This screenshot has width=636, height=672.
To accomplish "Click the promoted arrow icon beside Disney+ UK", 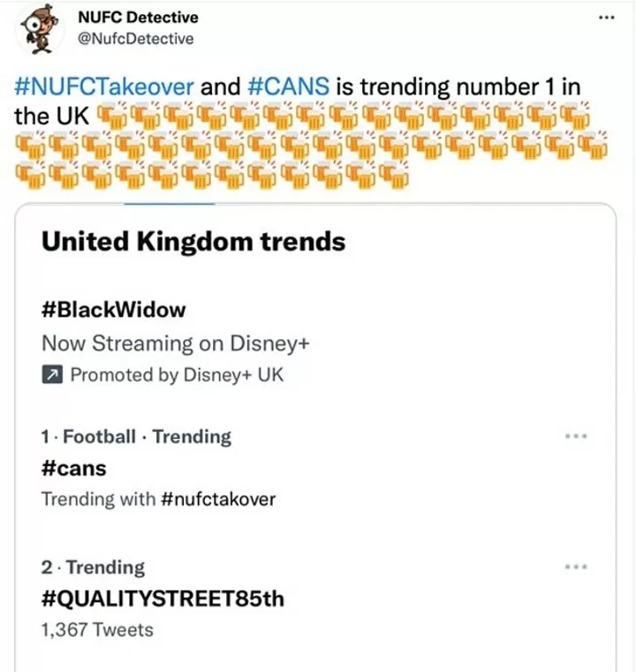I will [52, 375].
